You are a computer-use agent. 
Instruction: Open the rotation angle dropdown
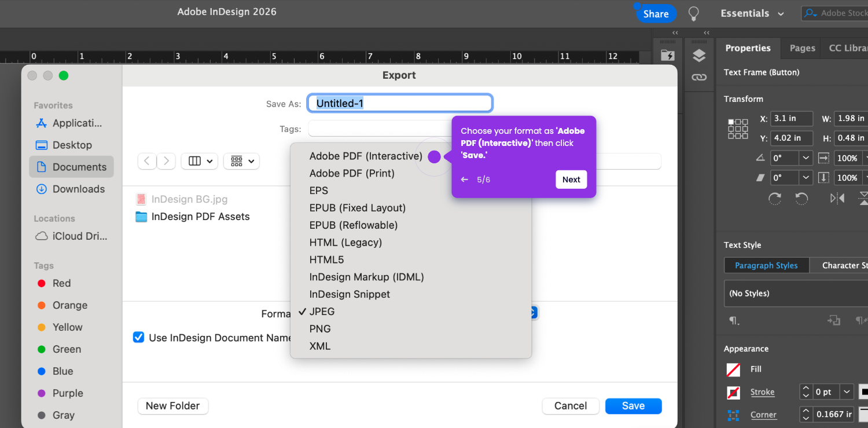tap(806, 158)
